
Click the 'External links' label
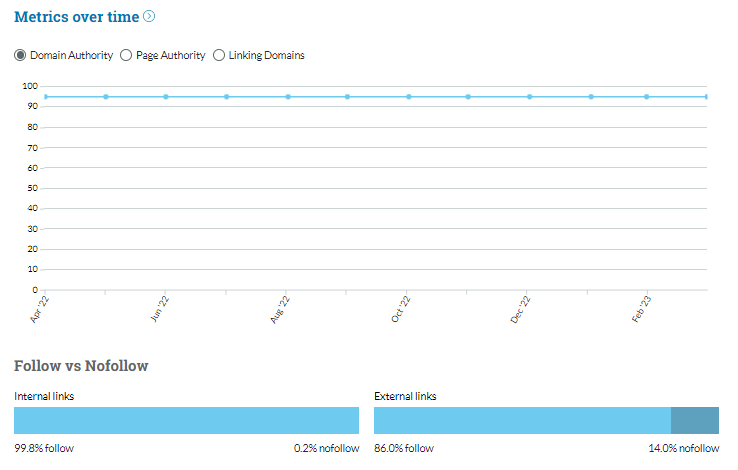[405, 397]
